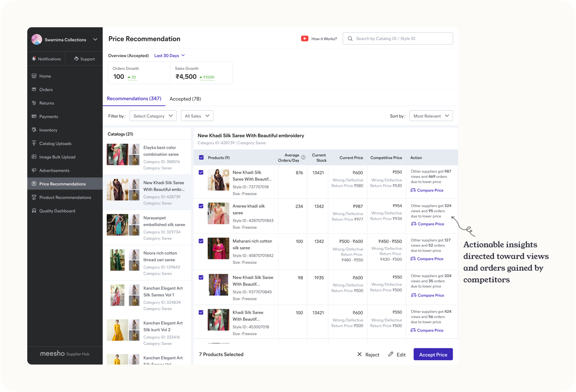Image resolution: width=576 pixels, height=392 pixels.
Task: Click the Image Bulk Upload icon
Action: point(34,157)
